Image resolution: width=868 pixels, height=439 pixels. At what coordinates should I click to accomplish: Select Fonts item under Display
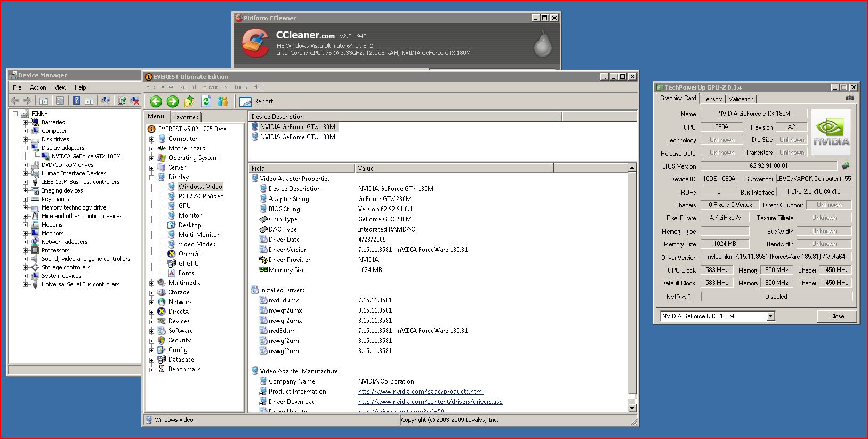(x=186, y=273)
